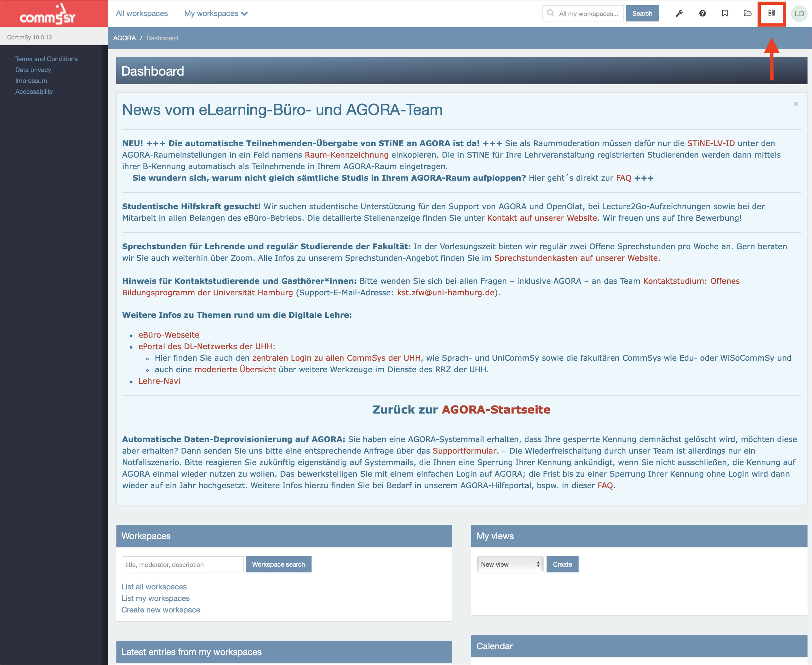Click the Workspace search button
Screen dimensions: 812x665
click(279, 564)
